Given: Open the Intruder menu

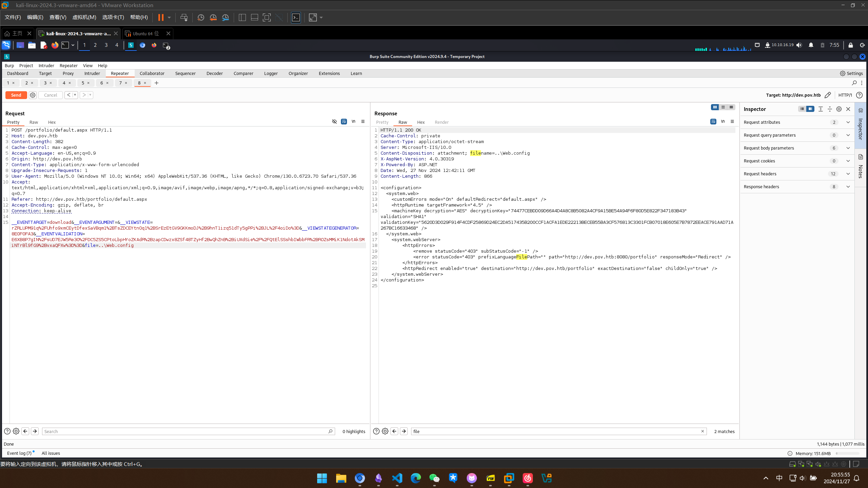Looking at the screenshot, I should (x=46, y=66).
